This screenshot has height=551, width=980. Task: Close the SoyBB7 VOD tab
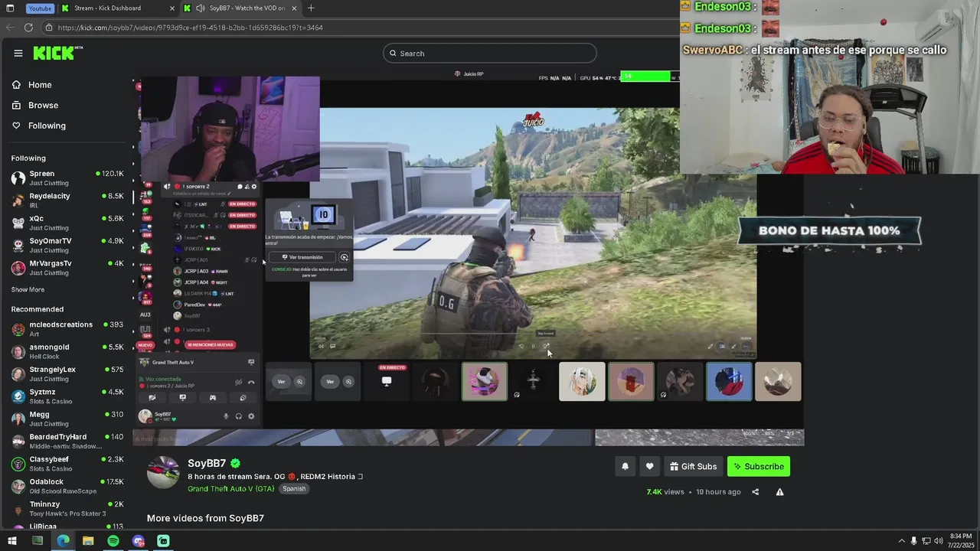pyautogui.click(x=294, y=8)
